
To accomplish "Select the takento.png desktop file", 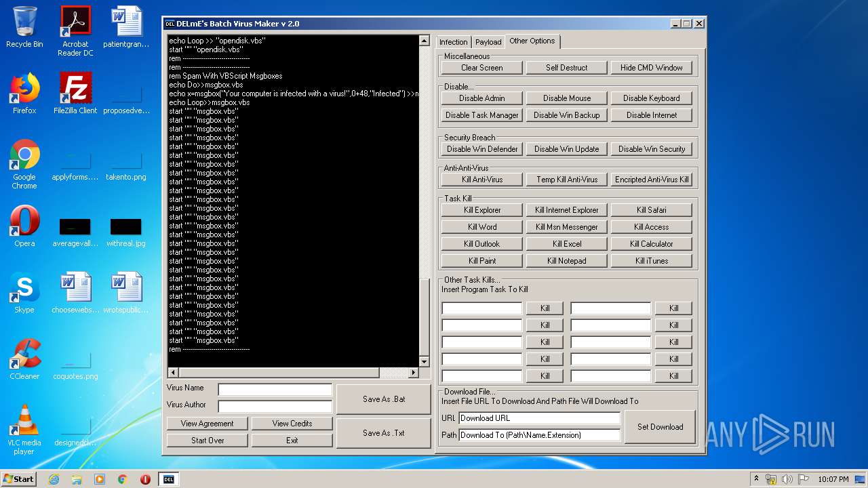I will point(126,167).
